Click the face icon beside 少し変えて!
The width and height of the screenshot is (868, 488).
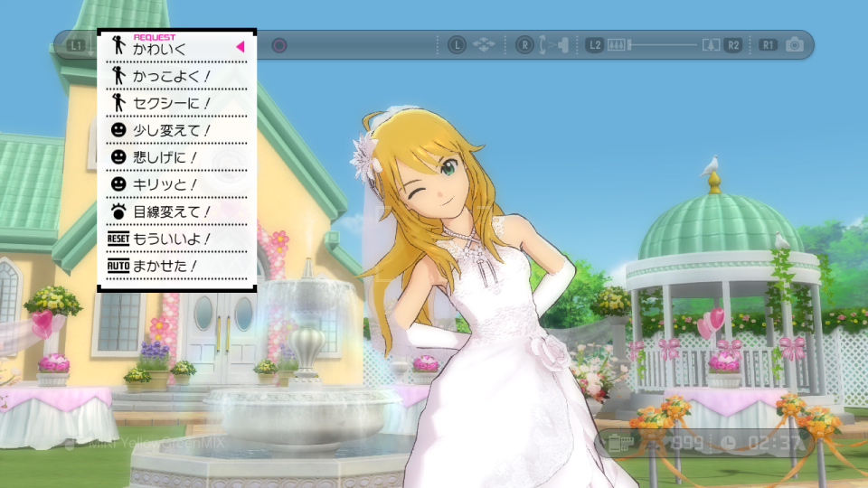tap(118, 130)
